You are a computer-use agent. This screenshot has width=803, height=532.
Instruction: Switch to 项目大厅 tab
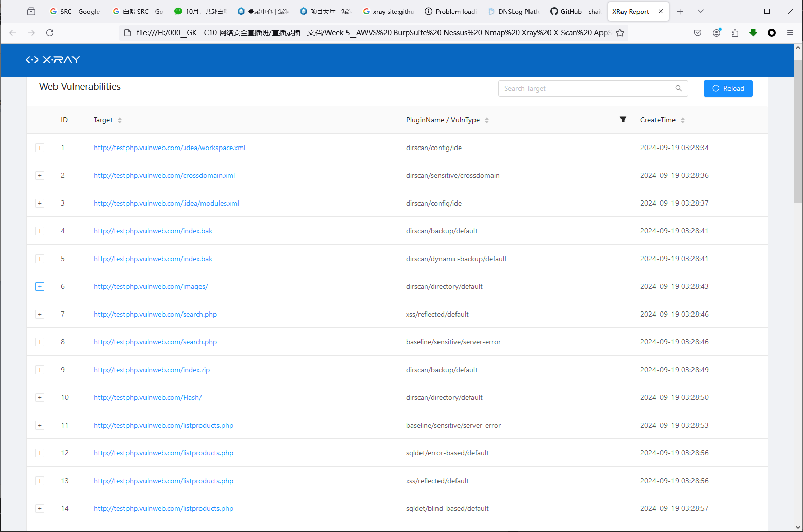click(326, 11)
